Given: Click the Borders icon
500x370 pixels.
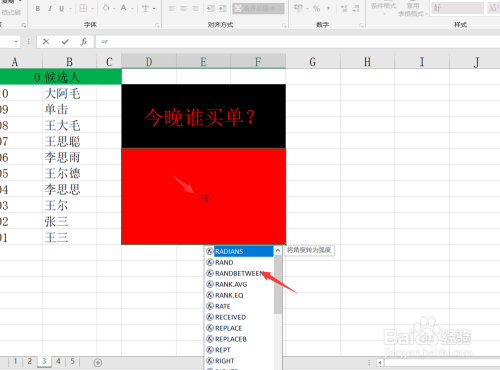Looking at the screenshot, I should coord(83,8).
